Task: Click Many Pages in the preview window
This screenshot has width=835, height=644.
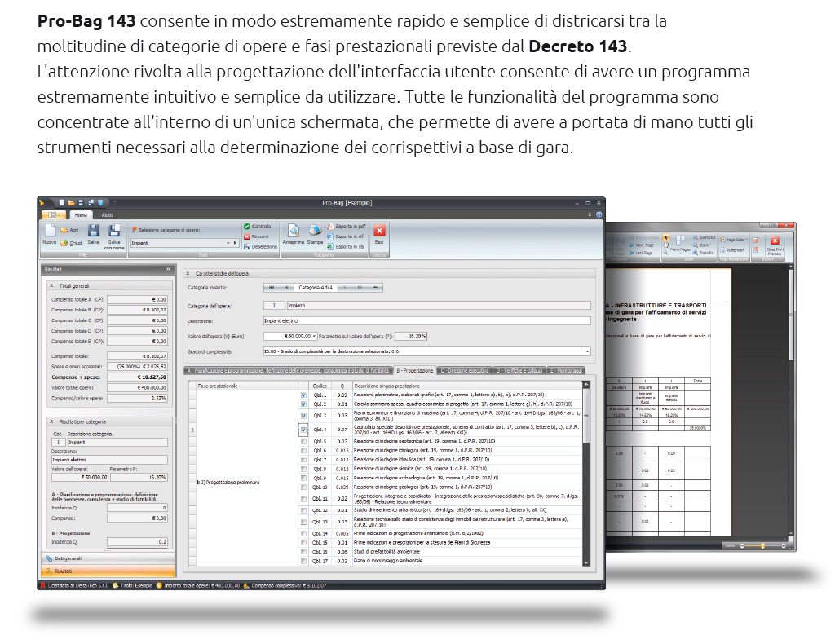Action: 679,243
